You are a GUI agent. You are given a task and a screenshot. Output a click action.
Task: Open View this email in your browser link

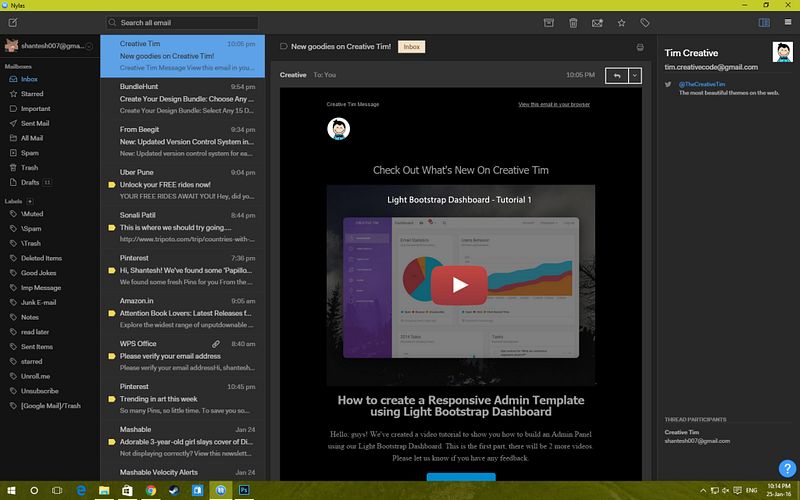[x=554, y=104]
